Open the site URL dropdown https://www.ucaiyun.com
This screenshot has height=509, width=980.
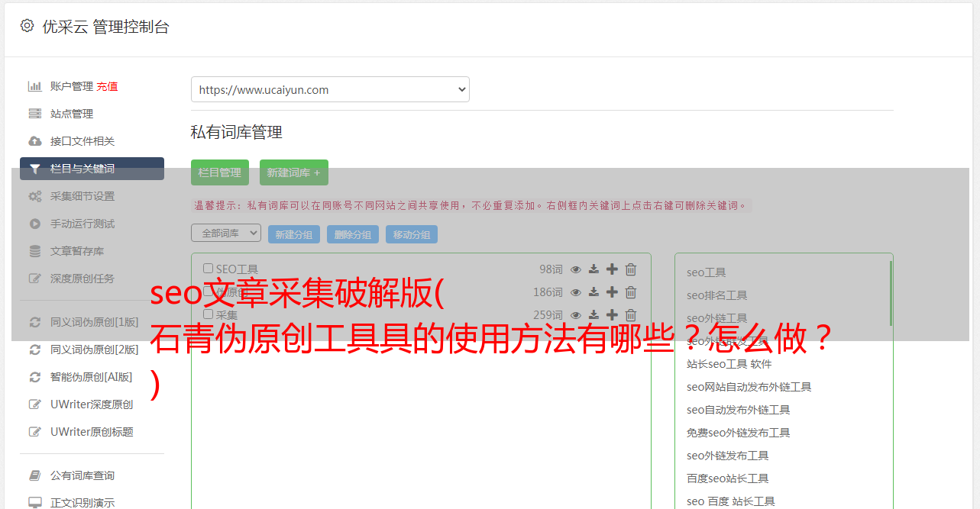click(x=330, y=89)
